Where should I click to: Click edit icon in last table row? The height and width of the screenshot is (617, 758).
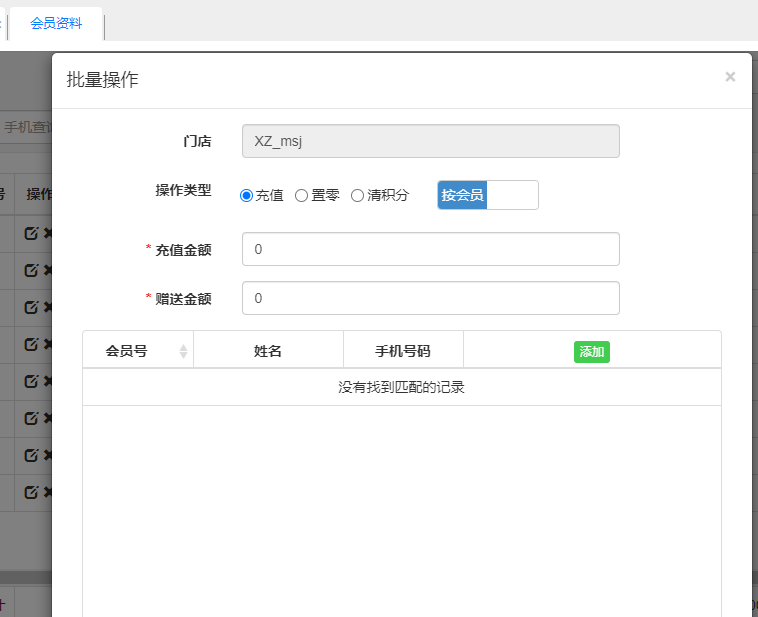[31, 492]
